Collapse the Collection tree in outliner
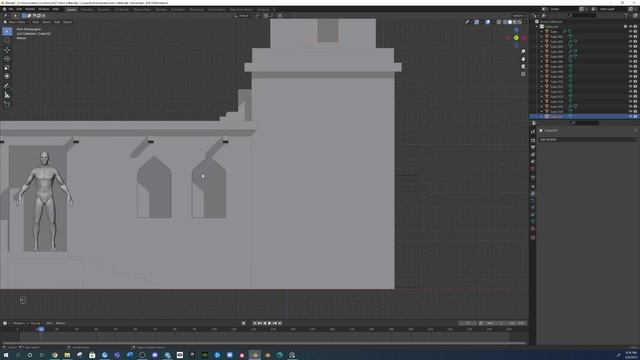Screen dimensions: 640x360 [538, 27]
